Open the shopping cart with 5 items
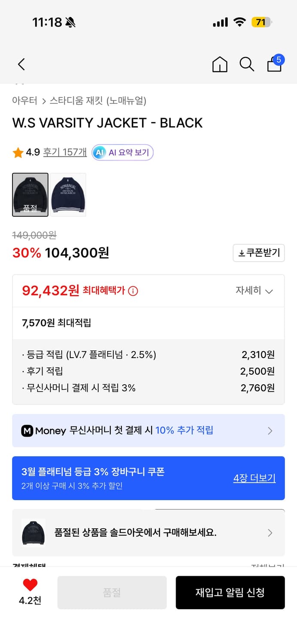The image size is (297, 644). pyautogui.click(x=274, y=65)
